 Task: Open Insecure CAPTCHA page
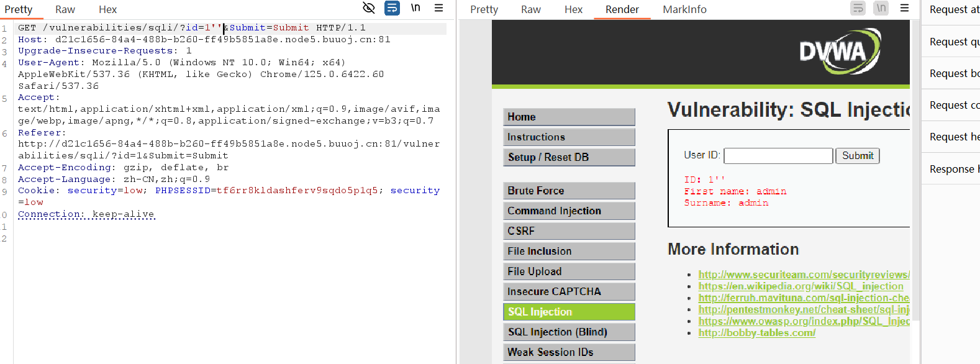pyautogui.click(x=569, y=291)
